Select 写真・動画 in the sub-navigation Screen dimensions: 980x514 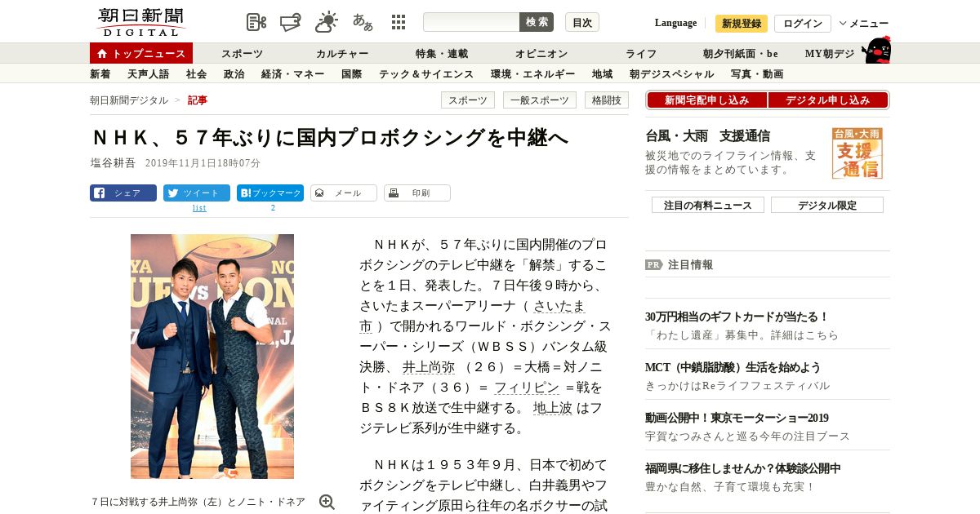pyautogui.click(x=757, y=74)
